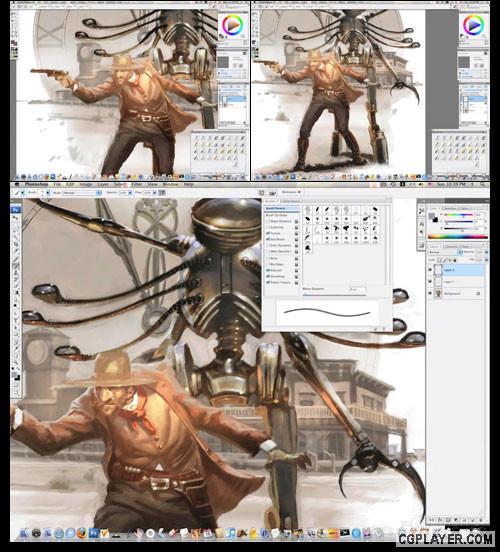Toggle the Noise checkbox
Image resolution: width=500 pixels, height=552 pixels.
coord(268,258)
